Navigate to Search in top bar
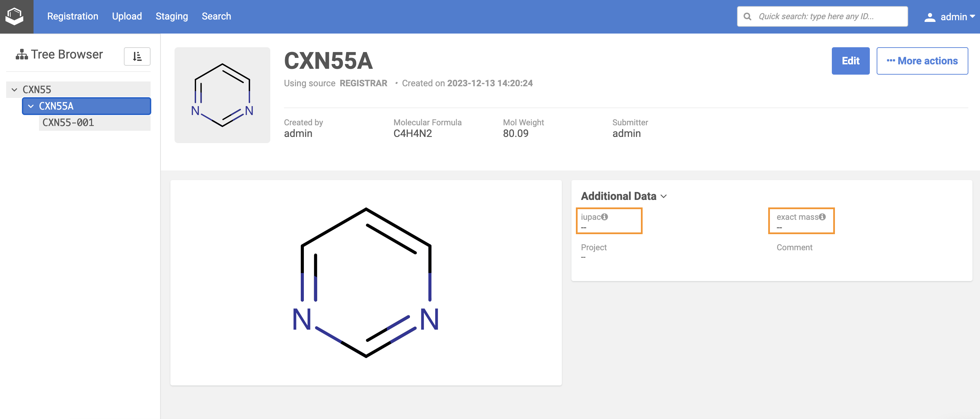 [x=216, y=16]
